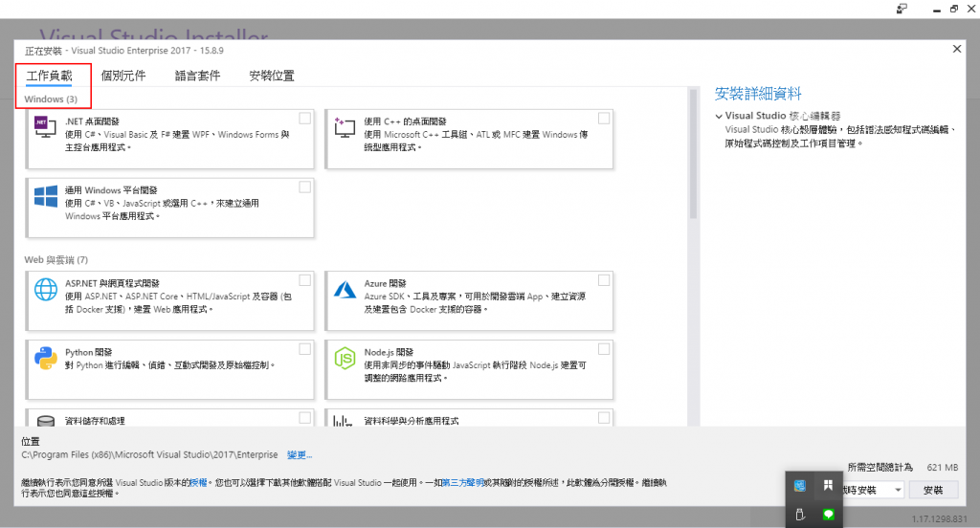Viewport: 980px width, 528px height.
Task: Switch to the 工作負載 tab
Action: (x=50, y=76)
